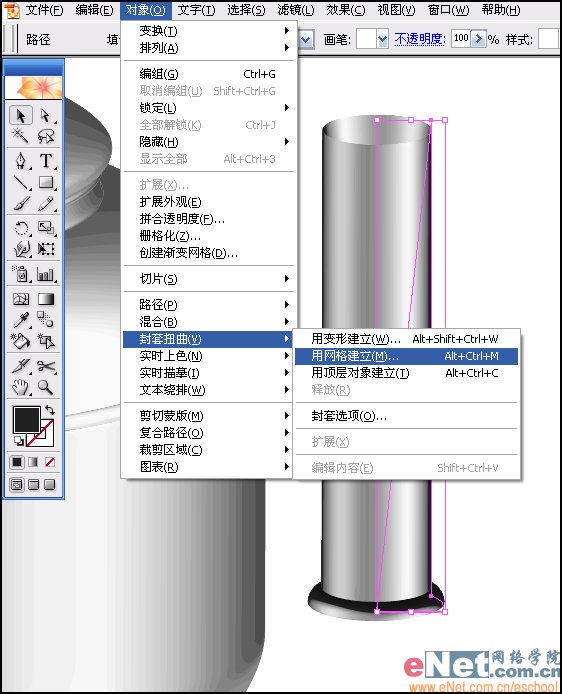This screenshot has height=694, width=562.
Task: Choose the Blend tool
Action: click(46, 320)
